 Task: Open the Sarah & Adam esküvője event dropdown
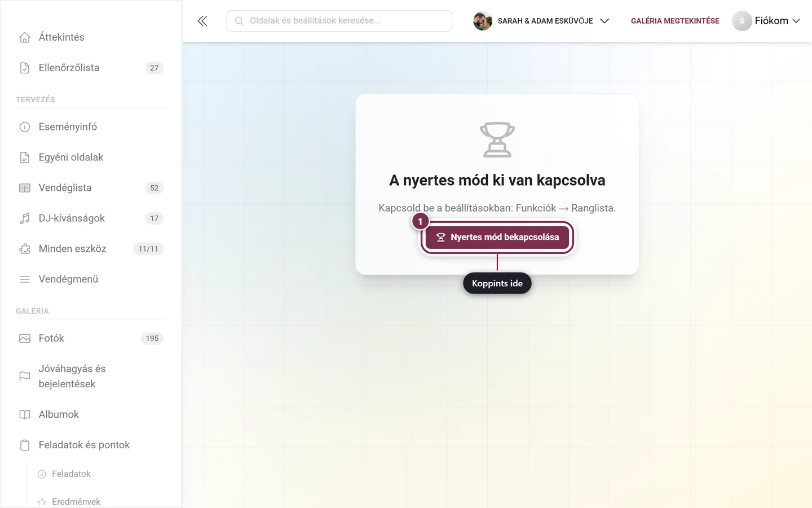point(541,21)
